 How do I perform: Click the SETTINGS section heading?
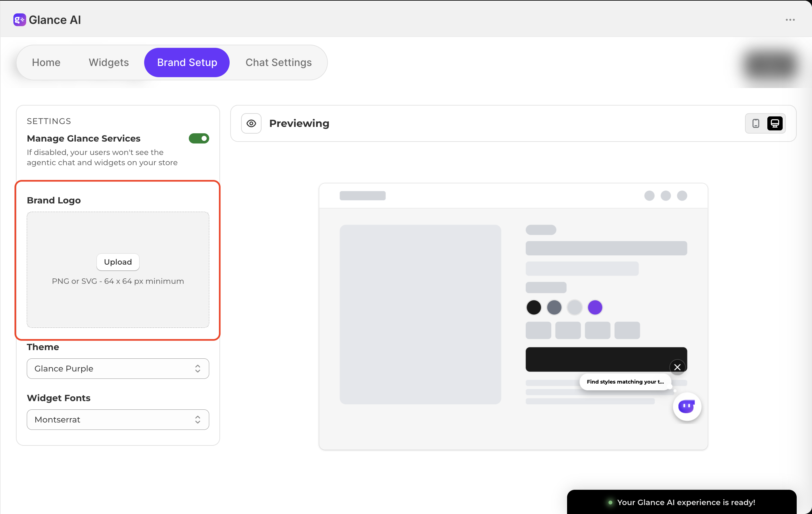point(49,121)
